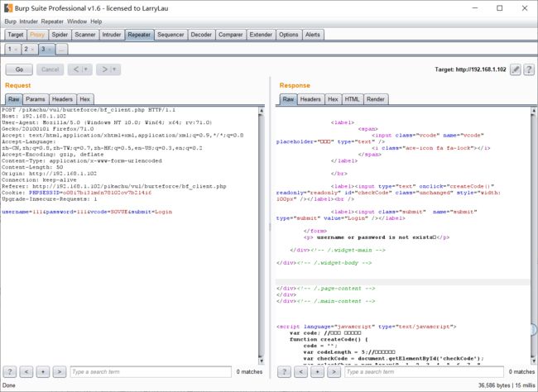Screen dimensions: 538x392
Task: Select the Repeater tool tab
Action: [x=139, y=35]
